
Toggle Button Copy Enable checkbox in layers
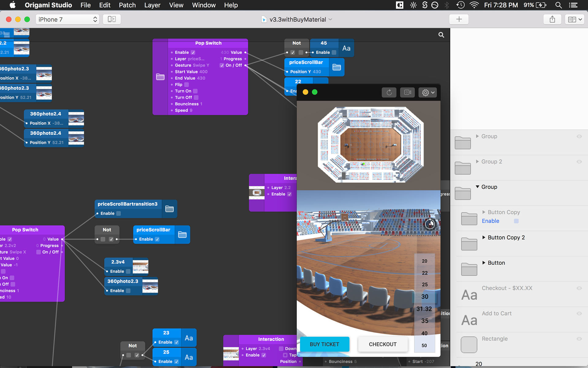tap(516, 221)
